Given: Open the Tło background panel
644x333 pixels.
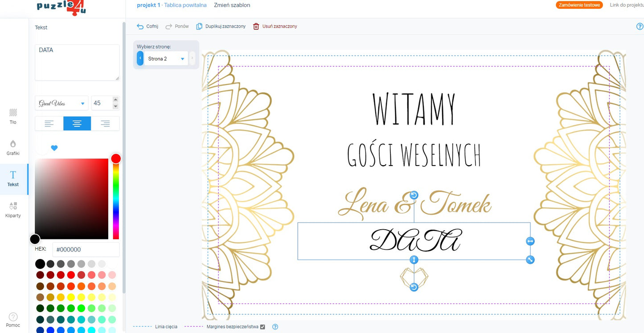Looking at the screenshot, I should click(x=13, y=116).
